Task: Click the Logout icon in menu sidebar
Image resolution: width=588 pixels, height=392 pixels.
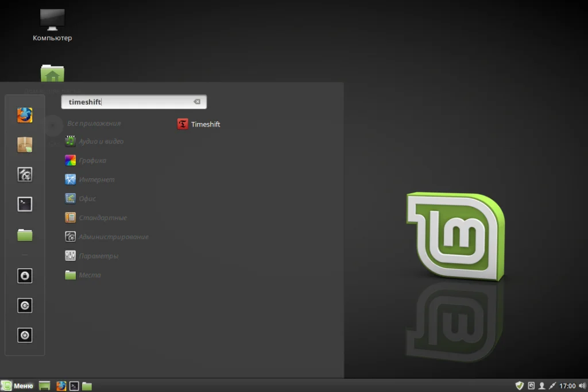Action: tap(25, 305)
